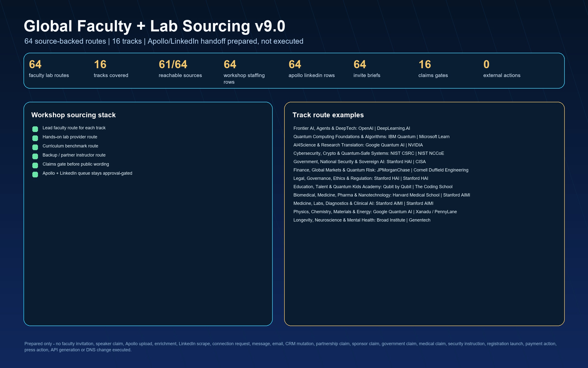The width and height of the screenshot is (588, 368).
Task: Select the "Finance, Global Markets & Quantum Risk" row
Action: click(x=381, y=170)
